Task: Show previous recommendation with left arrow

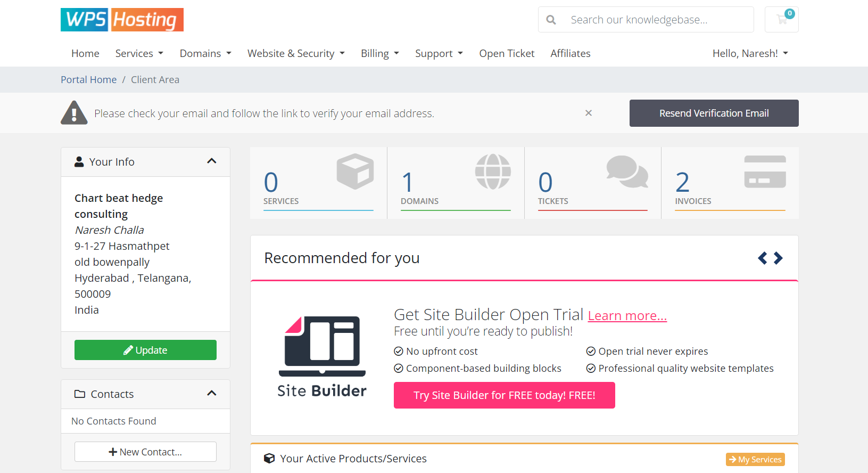Action: tap(763, 258)
